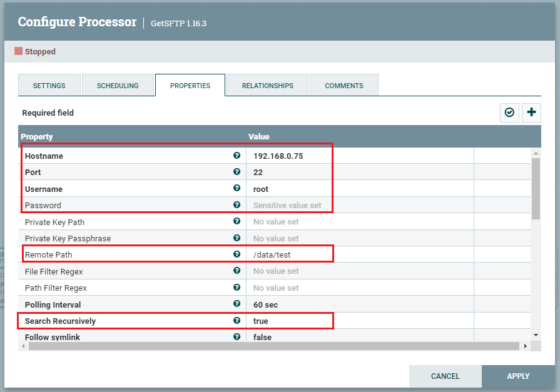Viewport: 560px width, 392px height.
Task: Click the horizontal scrollbar thumb
Action: (x=274, y=346)
